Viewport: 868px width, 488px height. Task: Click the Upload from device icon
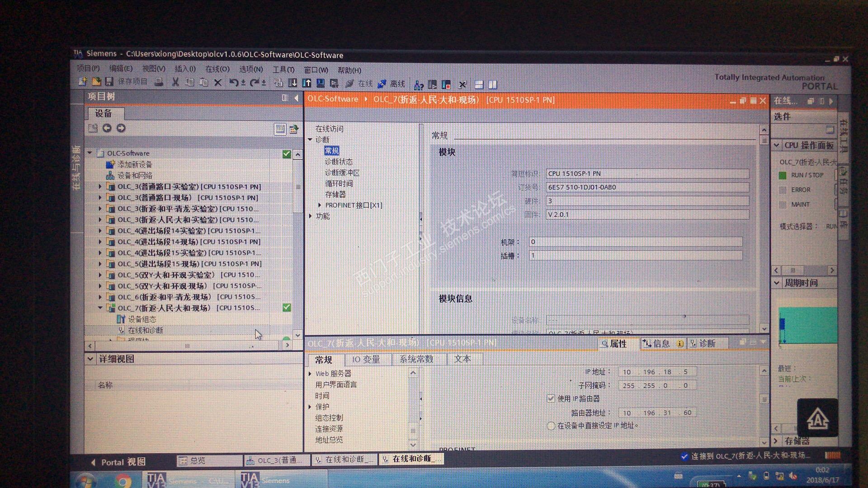307,83
